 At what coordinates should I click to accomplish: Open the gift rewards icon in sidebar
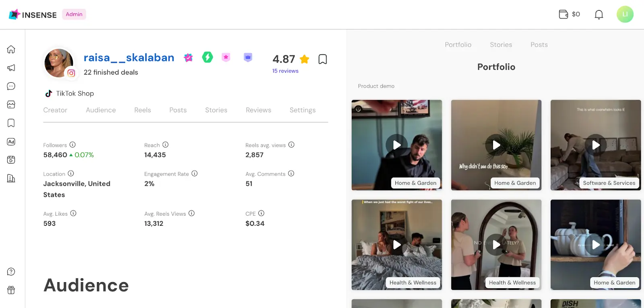coord(11,290)
